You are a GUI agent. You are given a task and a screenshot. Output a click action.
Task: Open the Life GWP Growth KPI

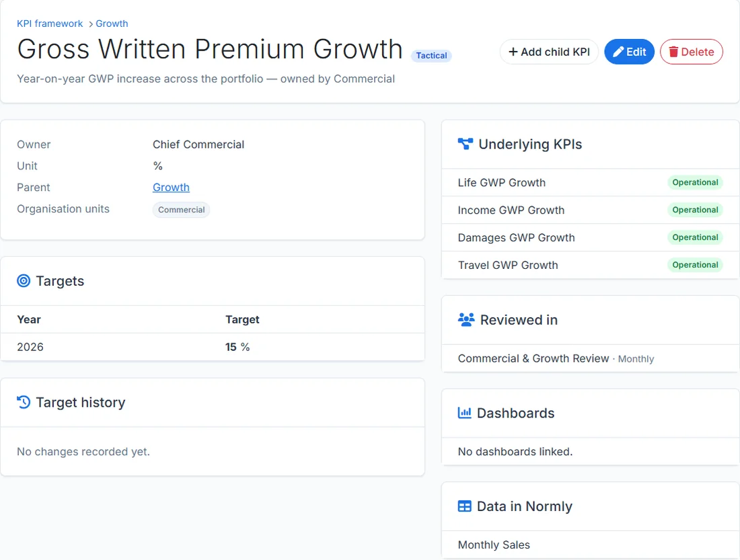(x=501, y=183)
